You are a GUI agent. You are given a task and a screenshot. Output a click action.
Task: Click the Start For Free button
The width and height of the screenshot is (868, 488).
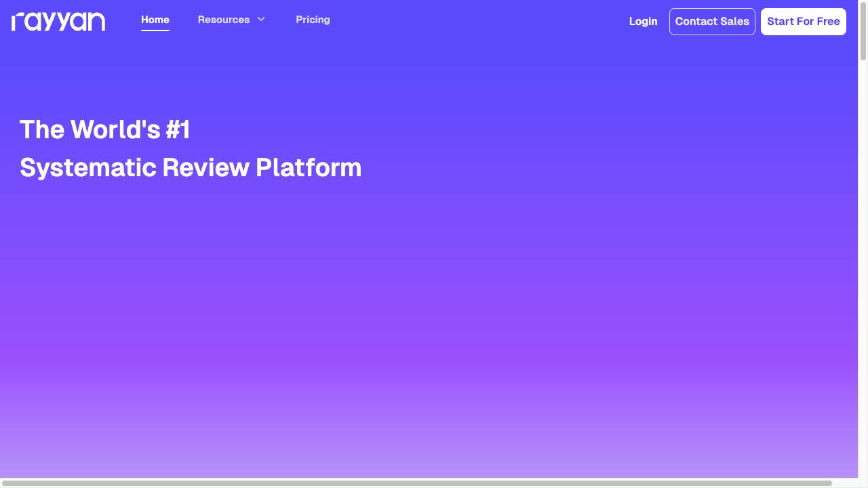pyautogui.click(x=804, y=22)
